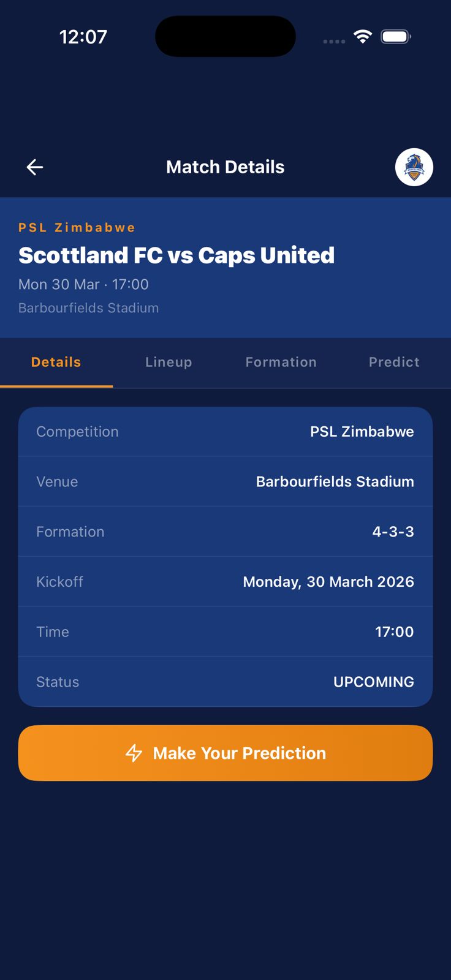The width and height of the screenshot is (451, 980).
Task: Tap the Venue Barbourfields Stadium row
Action: click(225, 482)
